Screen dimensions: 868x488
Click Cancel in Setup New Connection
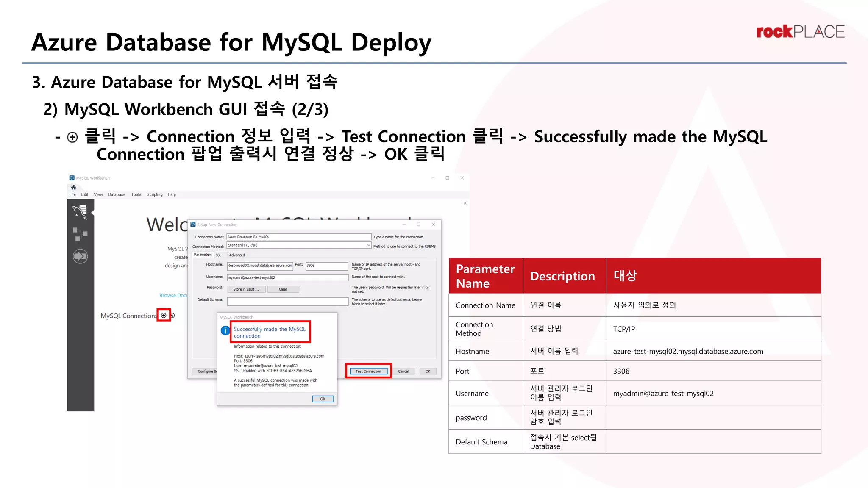click(403, 371)
